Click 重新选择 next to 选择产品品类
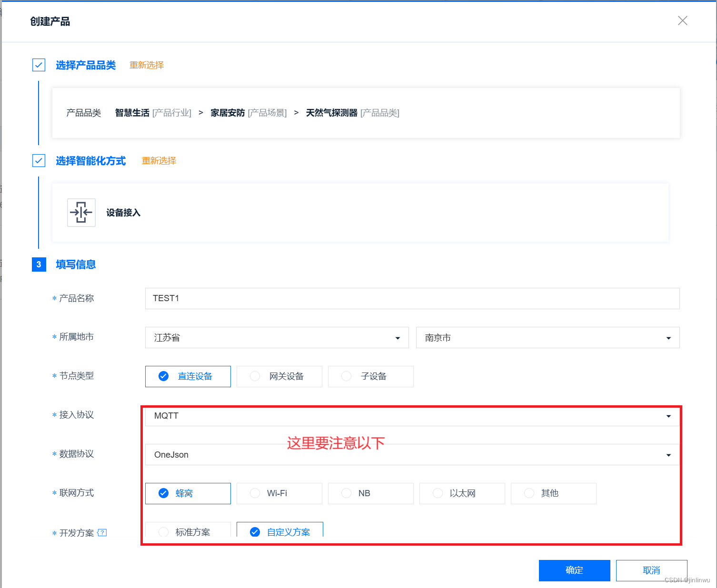Viewport: 717px width, 588px height. coord(146,65)
